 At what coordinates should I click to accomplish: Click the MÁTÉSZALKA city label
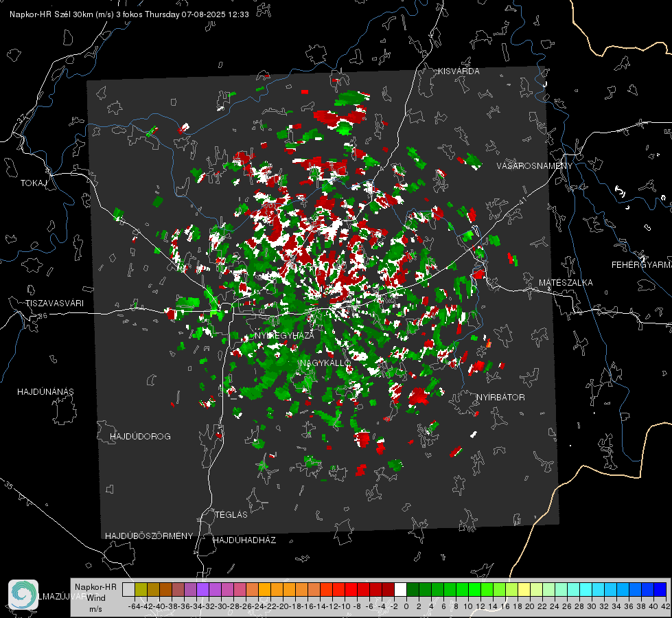click(x=566, y=283)
